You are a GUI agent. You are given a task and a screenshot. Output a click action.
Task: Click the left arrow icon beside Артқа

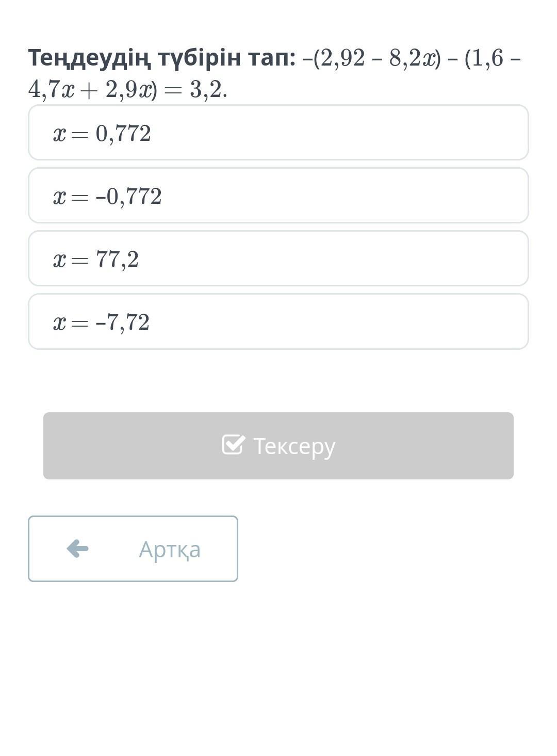point(78,549)
